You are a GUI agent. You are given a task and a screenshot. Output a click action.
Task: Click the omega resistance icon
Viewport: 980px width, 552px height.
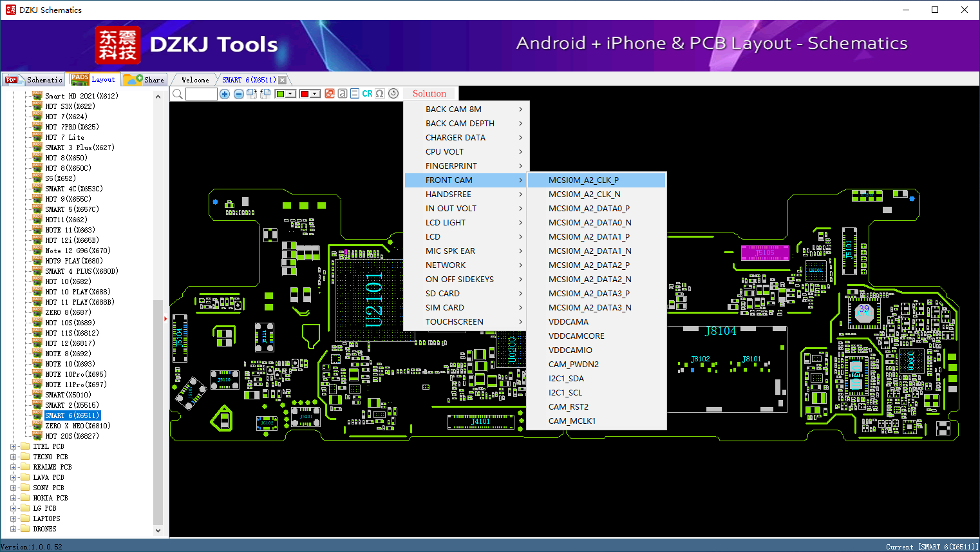(x=380, y=93)
